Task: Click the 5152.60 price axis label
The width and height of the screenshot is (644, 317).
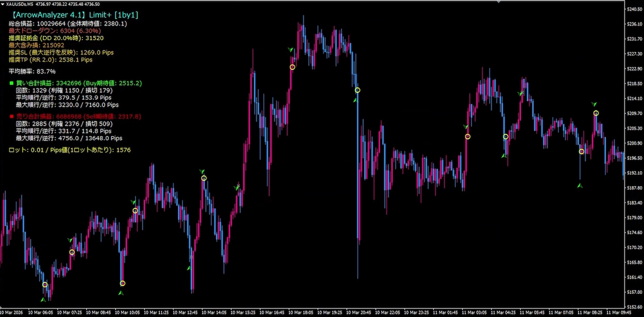Action: click(633, 307)
